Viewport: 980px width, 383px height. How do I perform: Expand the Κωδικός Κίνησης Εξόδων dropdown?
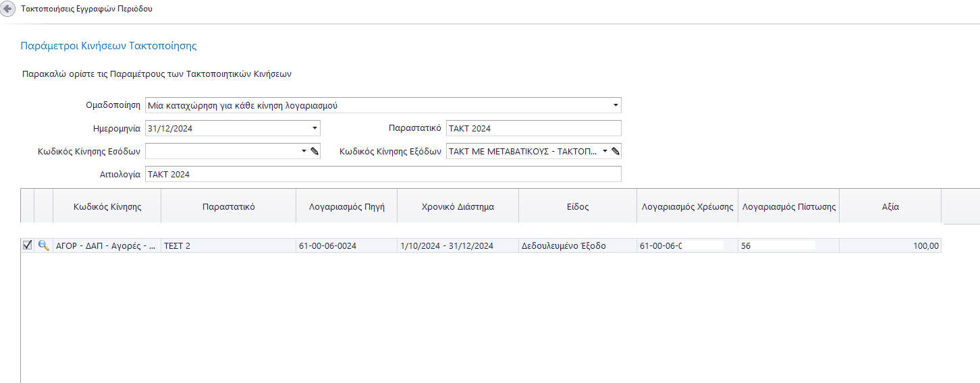(605, 152)
